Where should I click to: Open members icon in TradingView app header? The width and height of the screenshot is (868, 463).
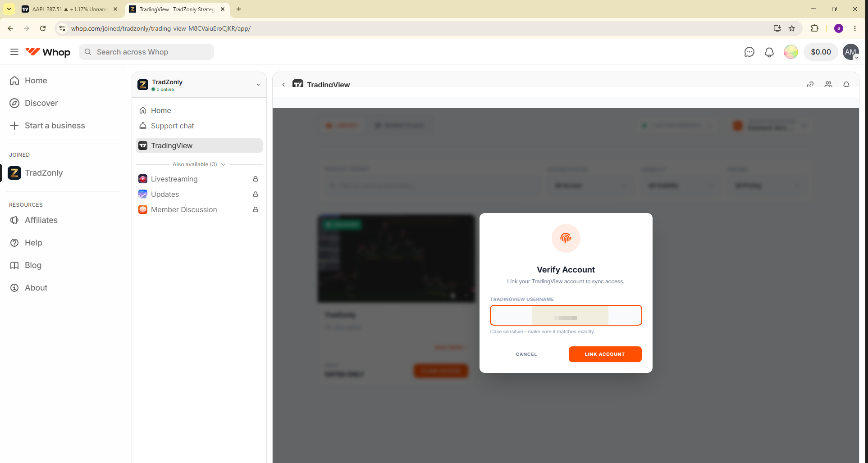[x=828, y=84]
